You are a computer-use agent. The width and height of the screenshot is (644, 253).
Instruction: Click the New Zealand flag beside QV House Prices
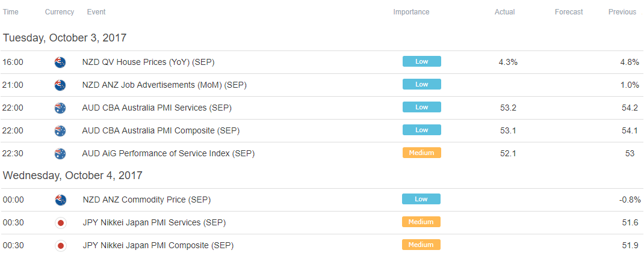coord(60,62)
